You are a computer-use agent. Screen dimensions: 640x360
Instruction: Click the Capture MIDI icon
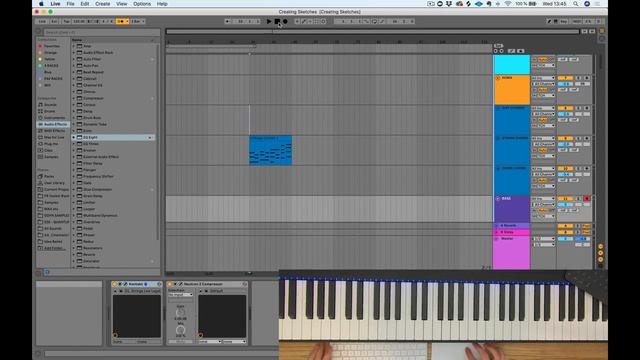coord(317,21)
